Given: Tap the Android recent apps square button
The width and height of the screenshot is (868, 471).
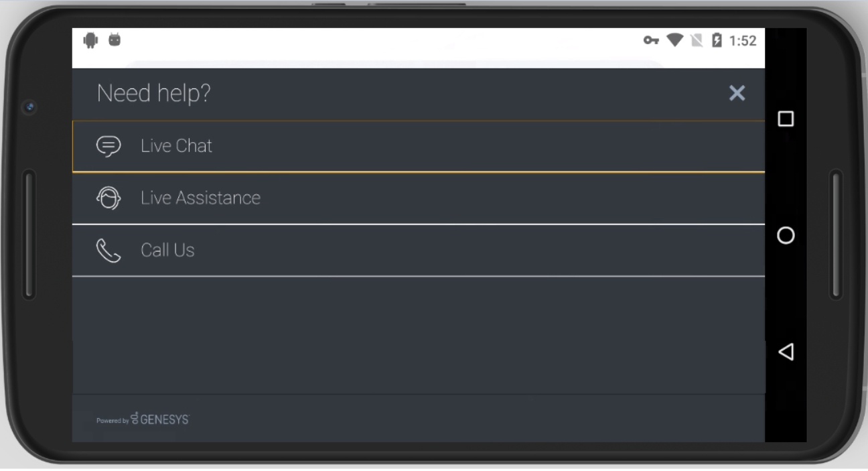Looking at the screenshot, I should (786, 119).
